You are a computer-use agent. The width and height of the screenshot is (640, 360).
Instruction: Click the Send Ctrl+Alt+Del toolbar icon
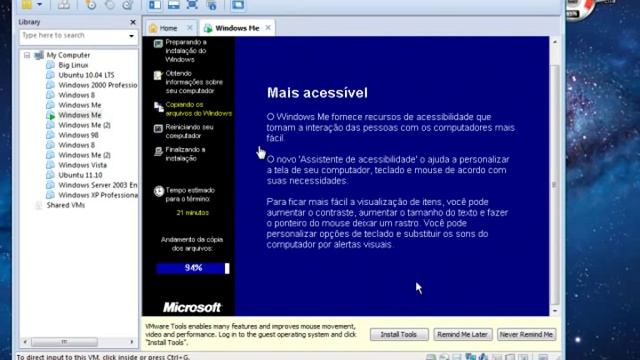pyautogui.click(x=63, y=4)
